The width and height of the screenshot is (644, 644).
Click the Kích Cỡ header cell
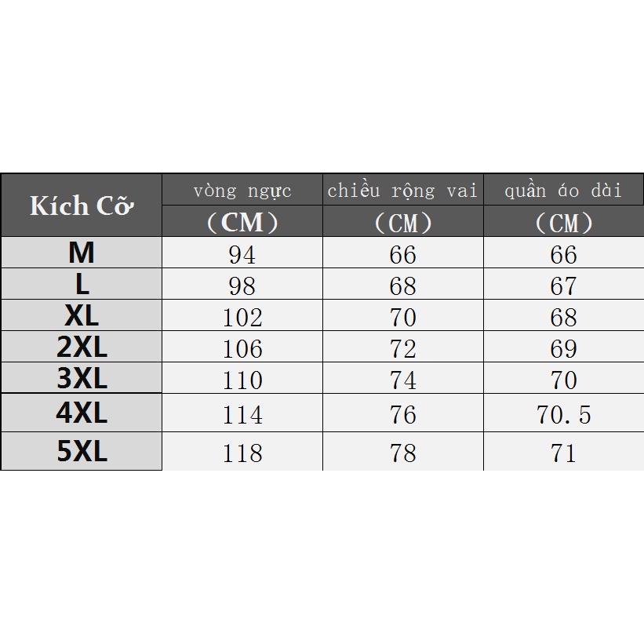coord(82,206)
